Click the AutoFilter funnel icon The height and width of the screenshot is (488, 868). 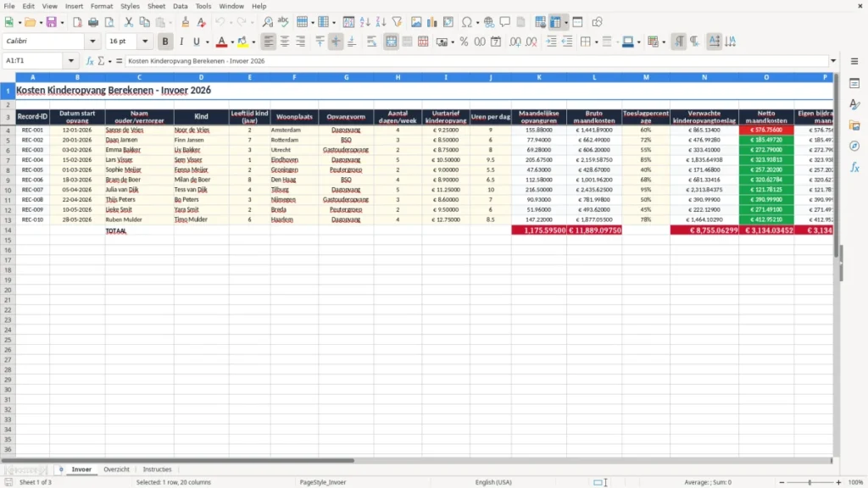pyautogui.click(x=397, y=22)
